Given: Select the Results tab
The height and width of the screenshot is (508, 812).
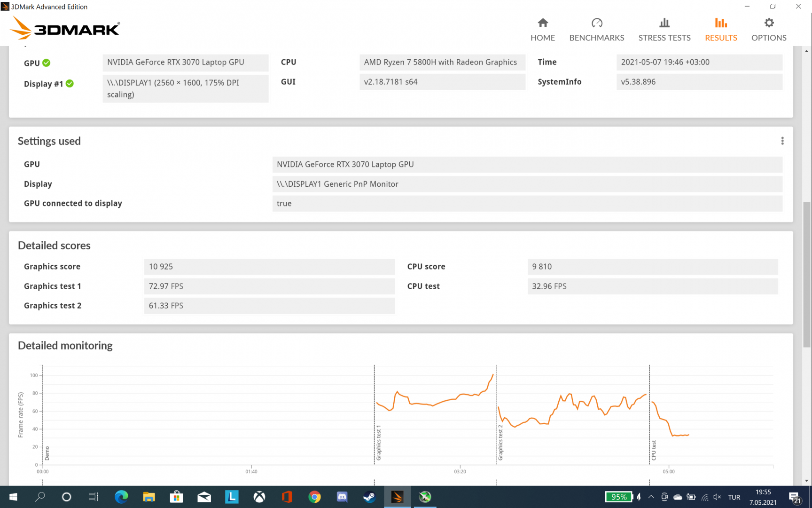Looking at the screenshot, I should (x=721, y=30).
